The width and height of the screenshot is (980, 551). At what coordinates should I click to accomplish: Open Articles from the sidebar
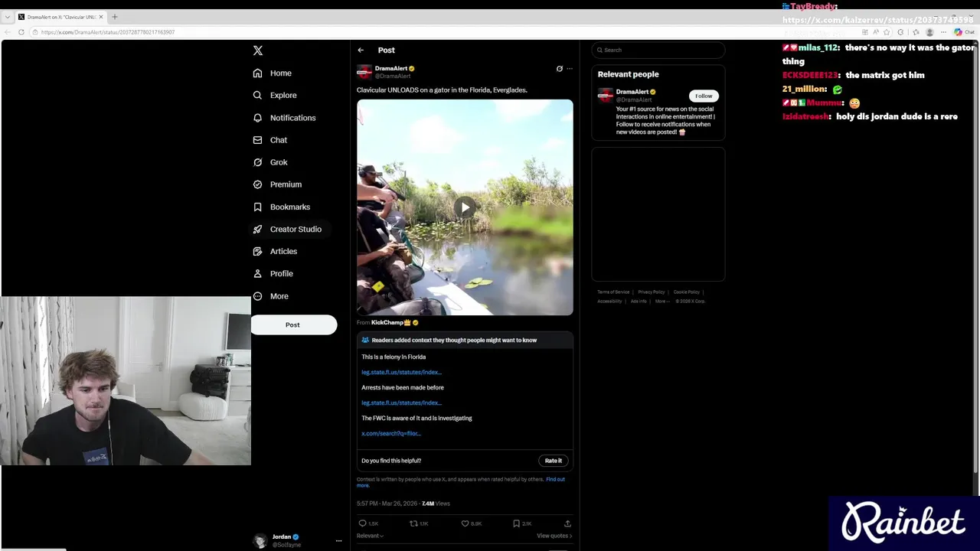pos(275,251)
